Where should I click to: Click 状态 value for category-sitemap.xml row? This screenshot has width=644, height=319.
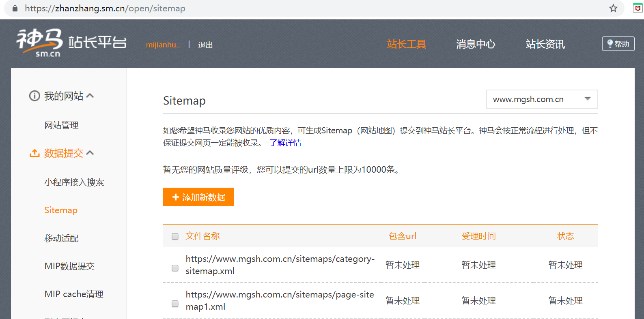565,265
